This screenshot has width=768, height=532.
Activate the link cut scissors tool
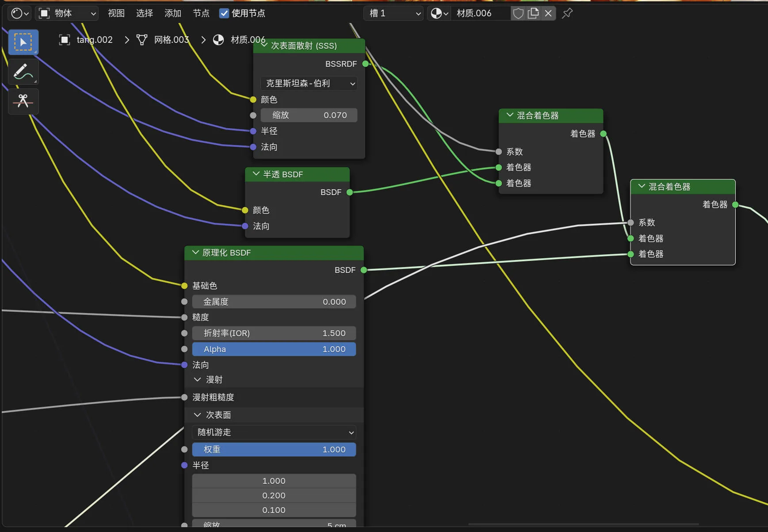click(23, 101)
